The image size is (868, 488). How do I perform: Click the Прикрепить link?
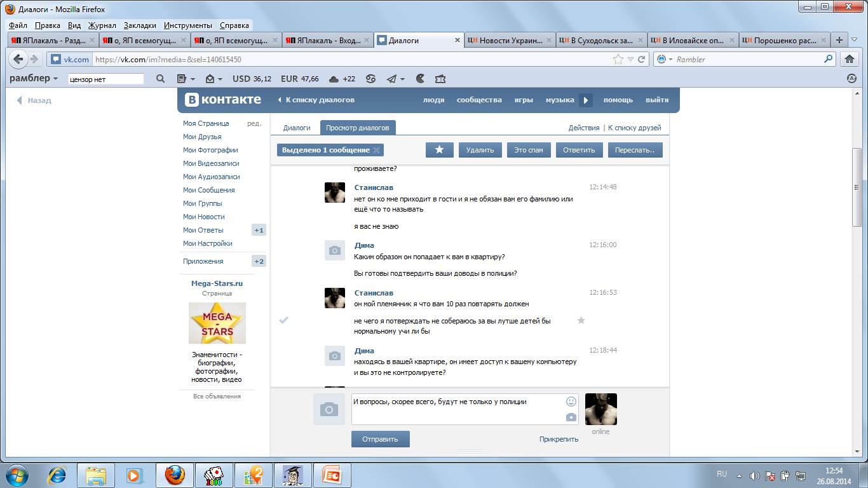coord(559,439)
